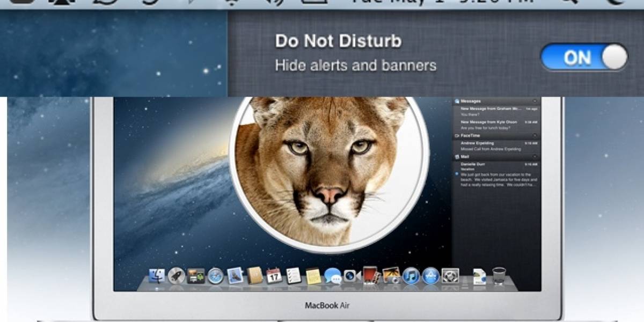The width and height of the screenshot is (644, 322).
Task: Open Calendar icon showing 17
Action: (274, 275)
